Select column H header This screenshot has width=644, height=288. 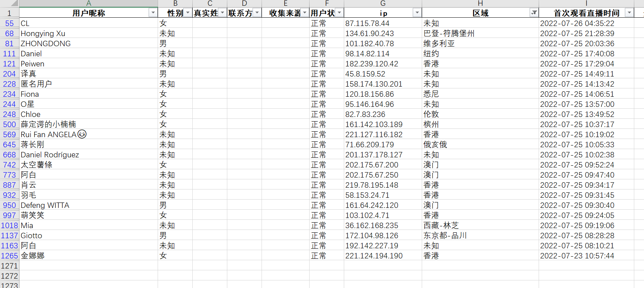click(480, 3)
